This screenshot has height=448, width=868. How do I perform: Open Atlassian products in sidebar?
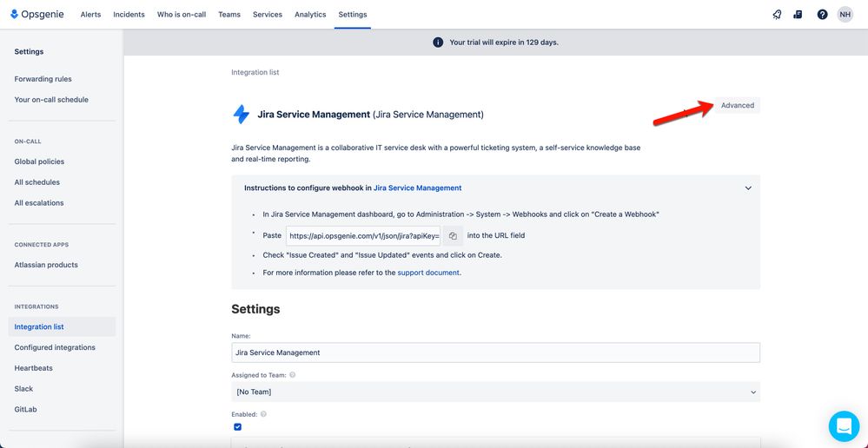pos(46,265)
